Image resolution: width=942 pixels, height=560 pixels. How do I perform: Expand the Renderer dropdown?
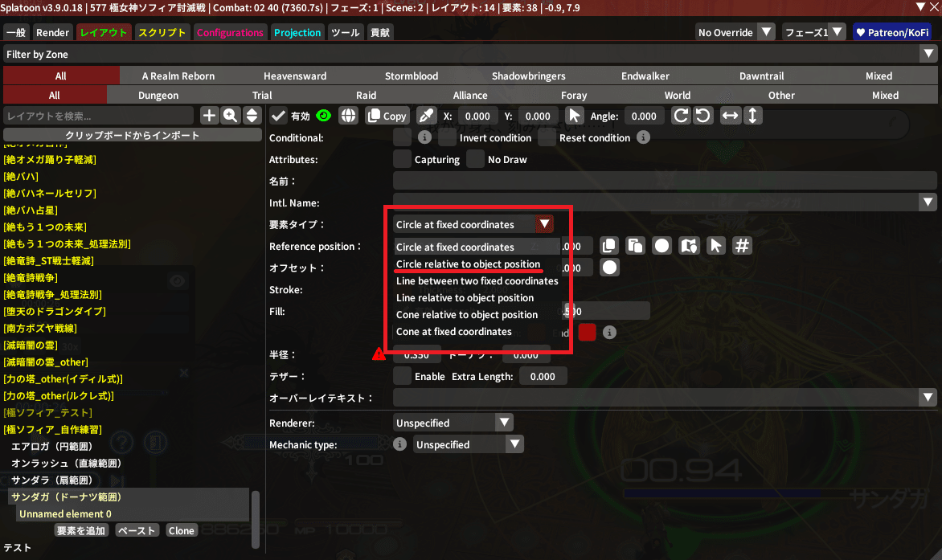point(453,423)
